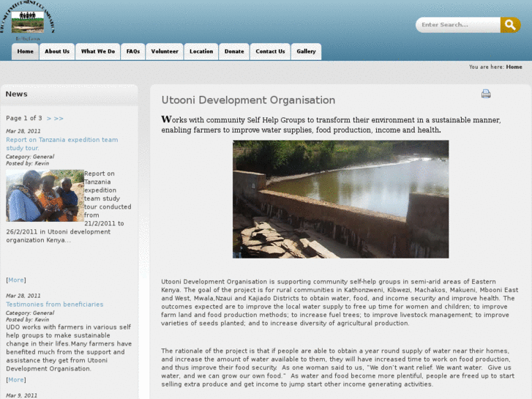This screenshot has height=399, width=532.
Task: Click the Home breadcrumb link
Action: pos(514,67)
